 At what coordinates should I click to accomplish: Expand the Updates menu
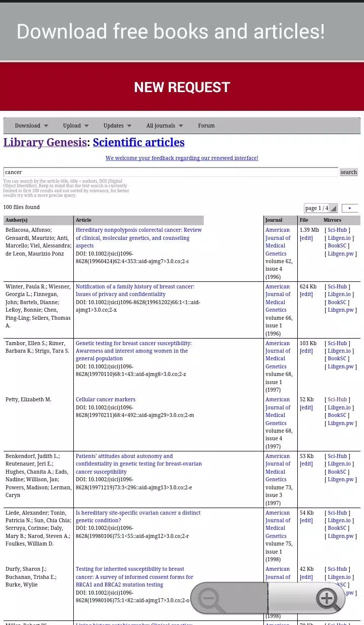pos(117,126)
